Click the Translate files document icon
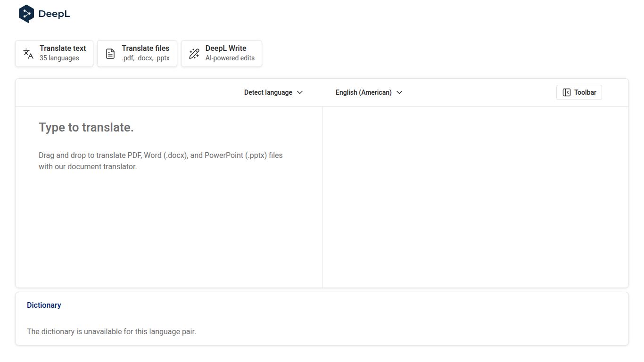The width and height of the screenshot is (644, 362). click(x=110, y=54)
